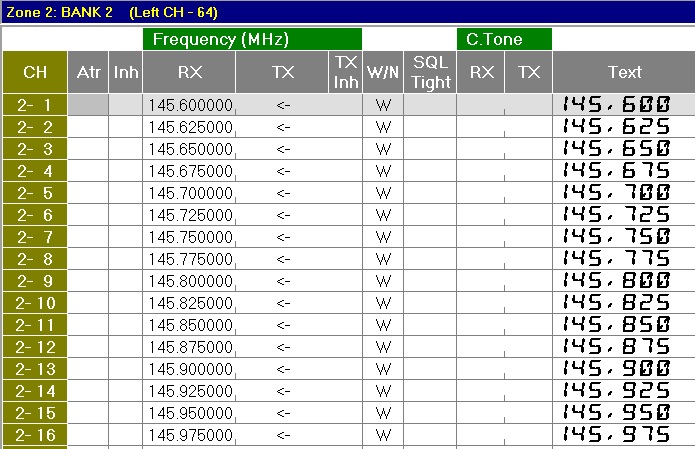The image size is (695, 449).
Task: Edit RX frequency 145.875000 cell
Action: (189, 347)
